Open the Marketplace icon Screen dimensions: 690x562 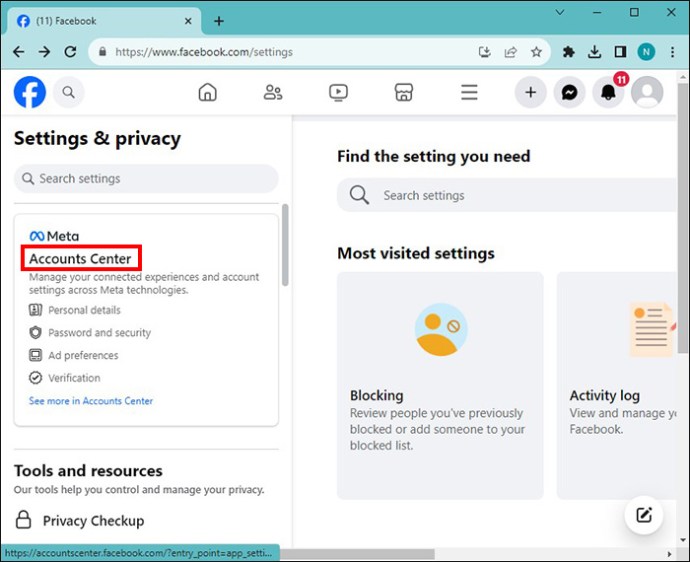click(x=404, y=92)
